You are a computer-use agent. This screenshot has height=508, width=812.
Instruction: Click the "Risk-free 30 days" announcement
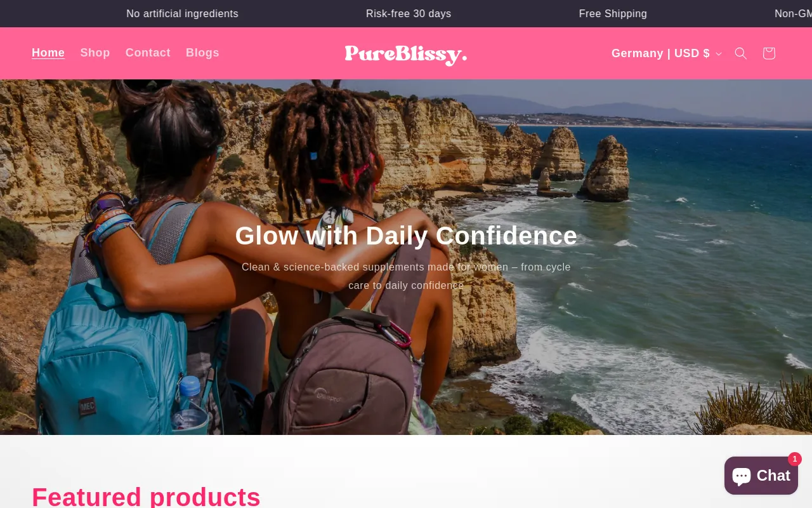tap(409, 13)
